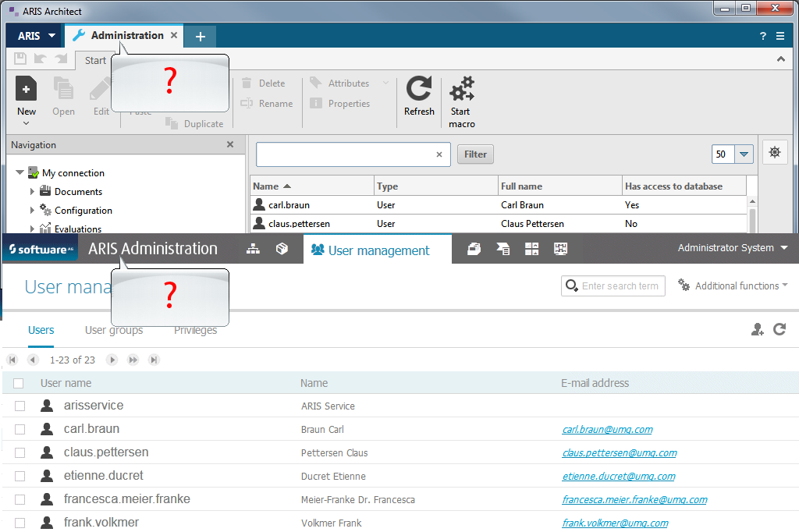Refresh the user list in web administration
This screenshot has width=799, height=532.
click(779, 329)
